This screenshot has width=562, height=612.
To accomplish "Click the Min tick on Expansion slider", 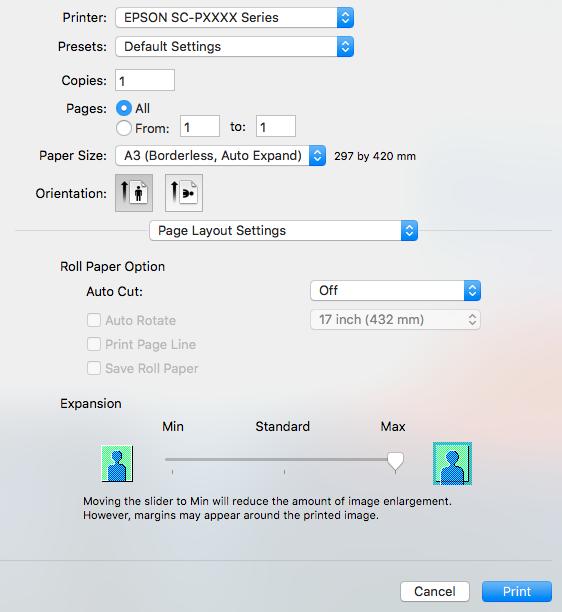I will [173, 472].
